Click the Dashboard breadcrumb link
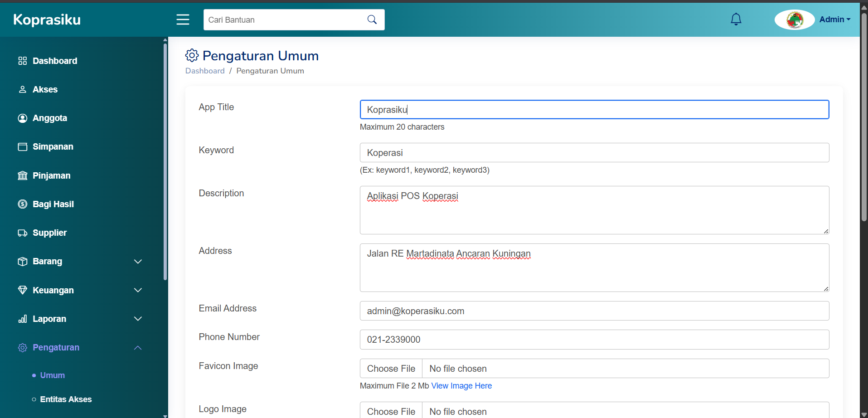Image resolution: width=868 pixels, height=418 pixels. [x=205, y=71]
